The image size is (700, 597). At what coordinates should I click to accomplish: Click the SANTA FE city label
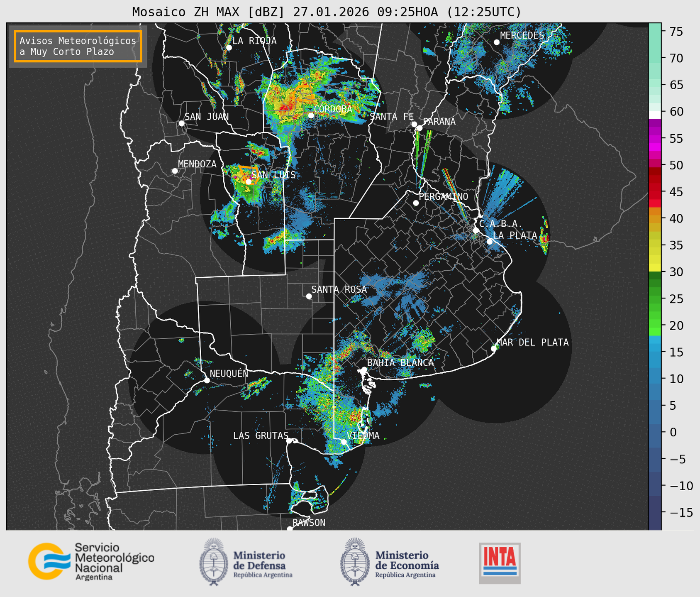pyautogui.click(x=392, y=117)
